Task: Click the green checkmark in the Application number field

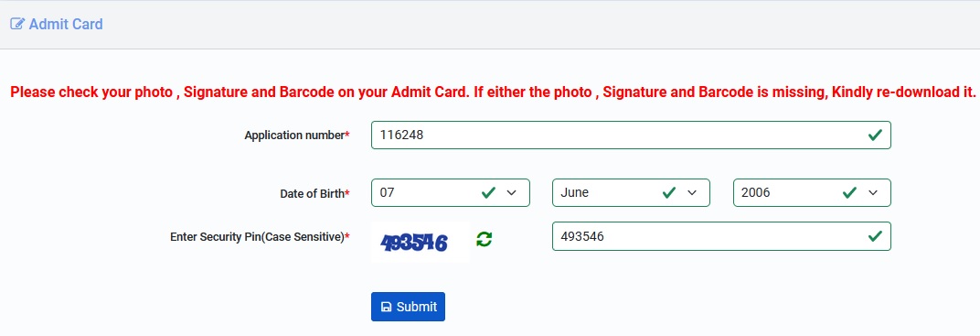Action: pos(875,135)
